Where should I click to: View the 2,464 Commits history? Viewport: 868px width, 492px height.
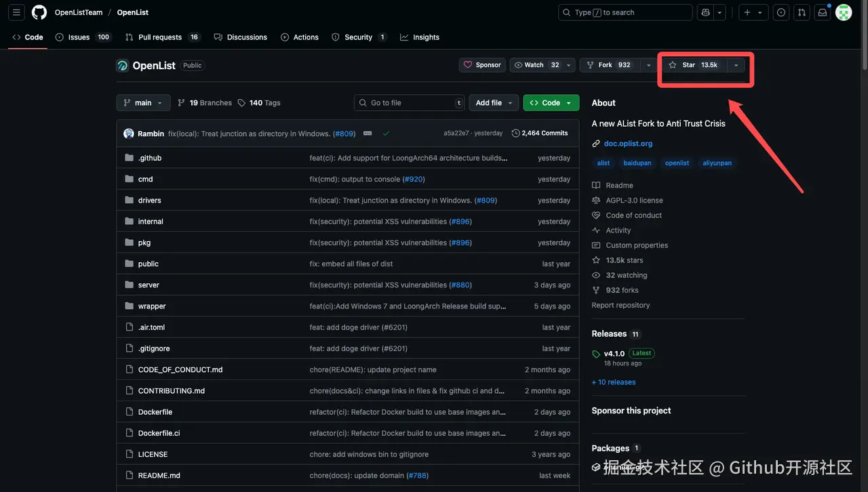pyautogui.click(x=540, y=134)
